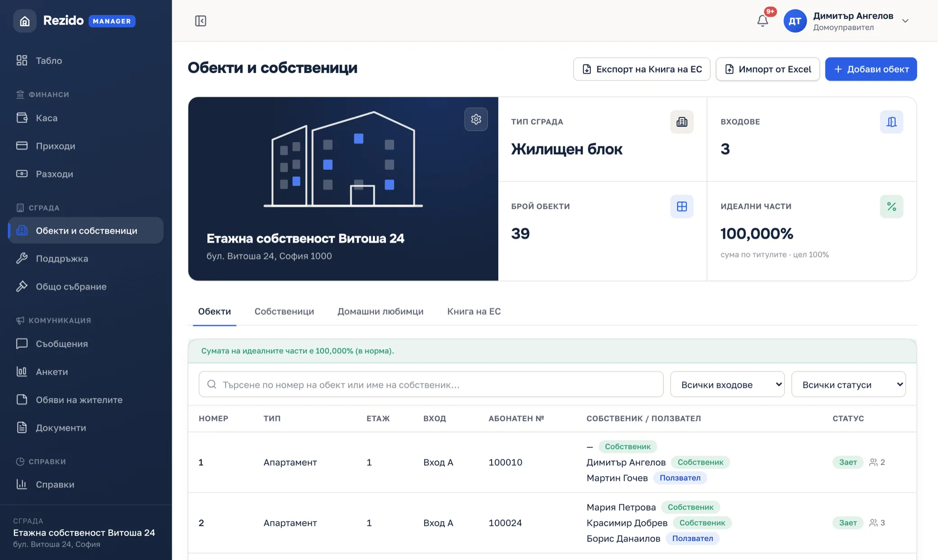Click the Rezido home logo icon
The width and height of the screenshot is (938, 560).
24,21
